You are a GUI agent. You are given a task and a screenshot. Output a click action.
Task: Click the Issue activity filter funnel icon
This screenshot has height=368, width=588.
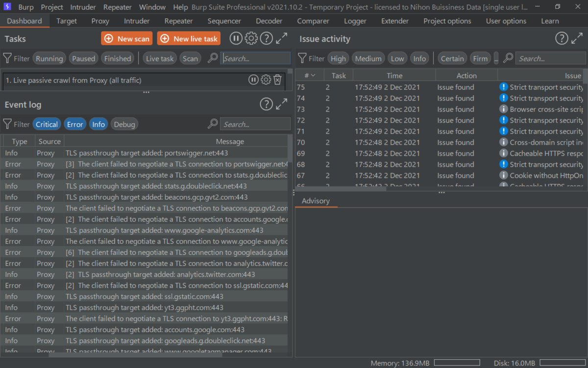[302, 58]
